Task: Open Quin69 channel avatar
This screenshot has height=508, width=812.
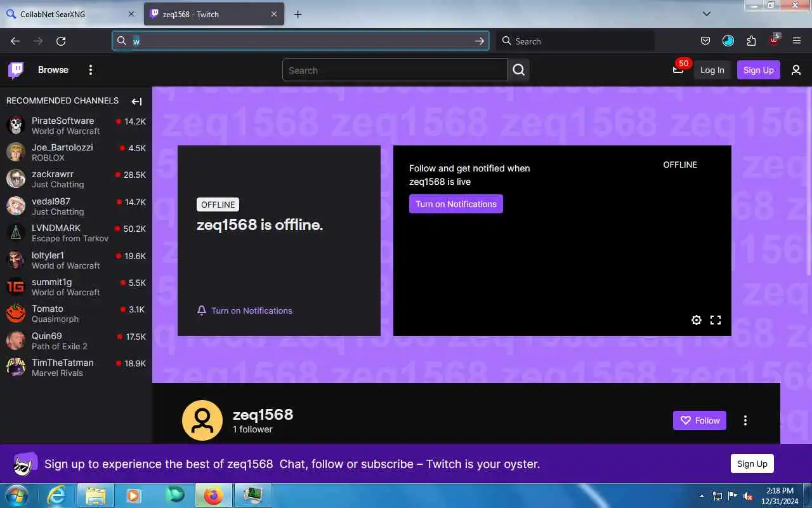Action: click(16, 340)
